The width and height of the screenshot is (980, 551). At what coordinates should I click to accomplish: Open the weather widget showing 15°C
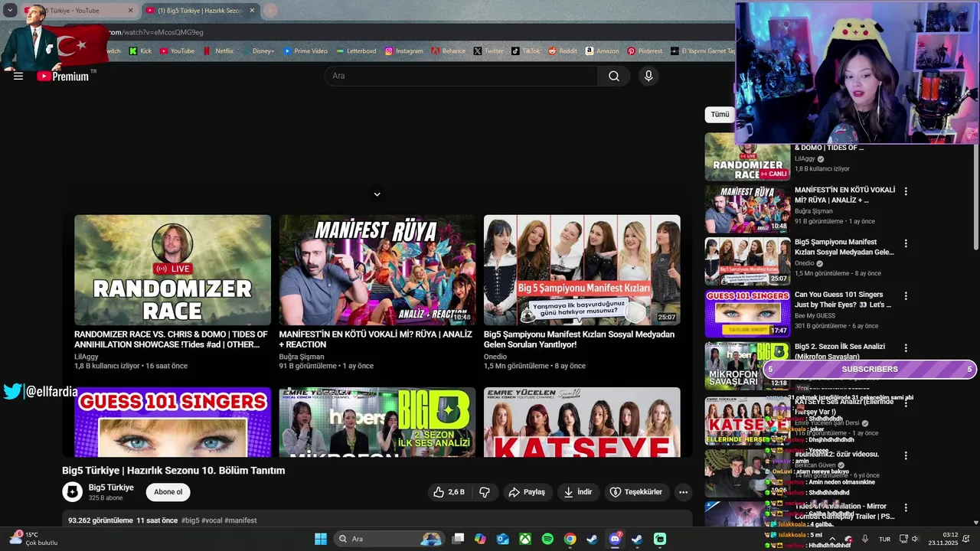pyautogui.click(x=32, y=539)
